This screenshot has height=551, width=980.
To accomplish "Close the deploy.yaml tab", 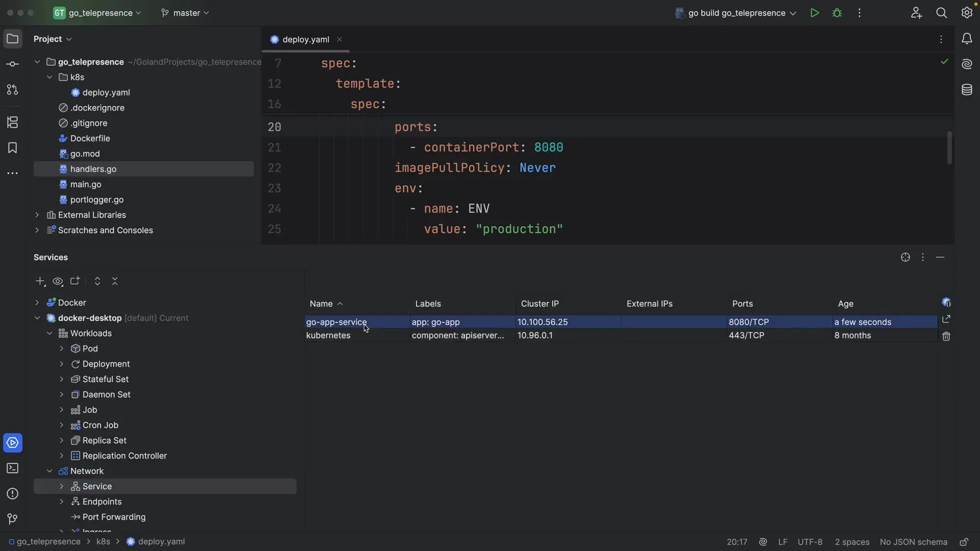I will click(339, 39).
